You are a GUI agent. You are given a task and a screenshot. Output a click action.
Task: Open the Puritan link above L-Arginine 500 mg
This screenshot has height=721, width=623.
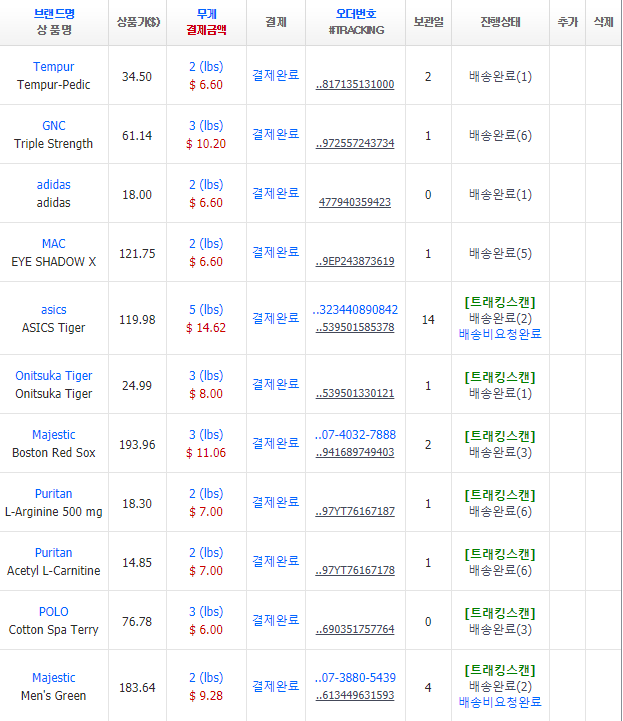tap(53, 493)
